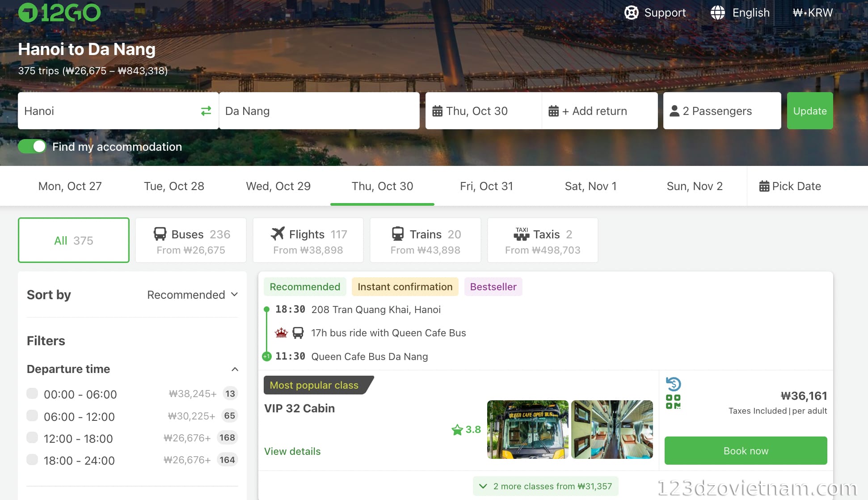Show All 375 trips tab

[x=74, y=240]
